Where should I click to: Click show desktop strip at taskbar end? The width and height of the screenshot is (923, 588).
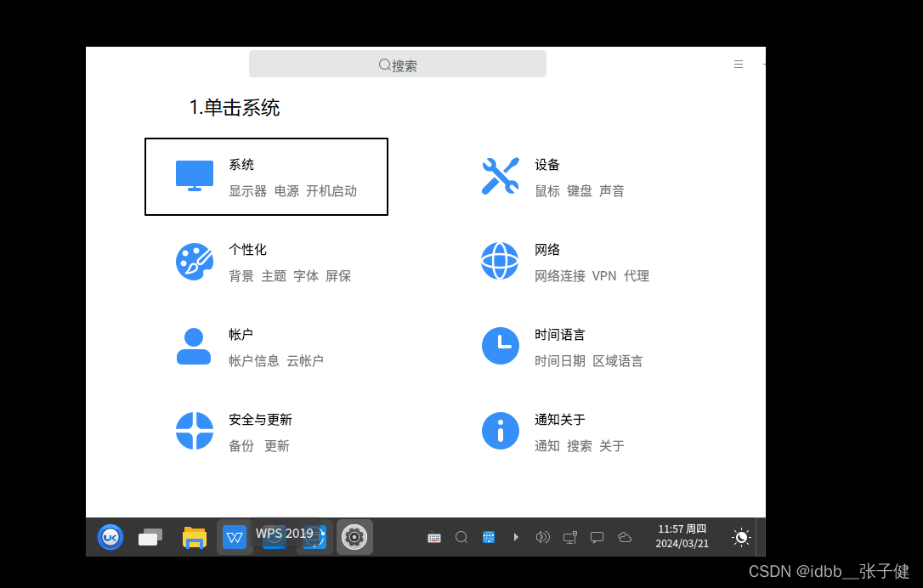point(761,537)
